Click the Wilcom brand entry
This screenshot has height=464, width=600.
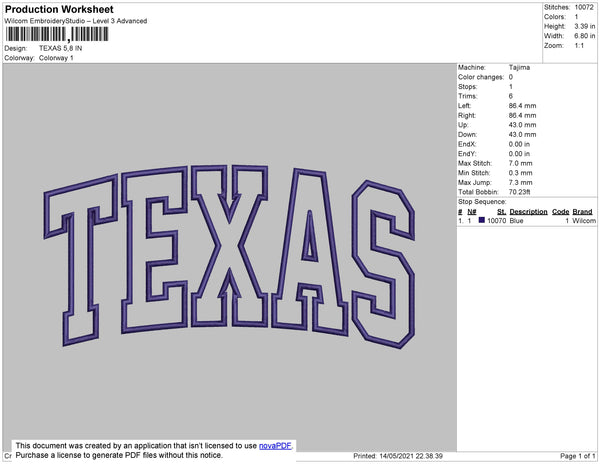click(x=583, y=221)
